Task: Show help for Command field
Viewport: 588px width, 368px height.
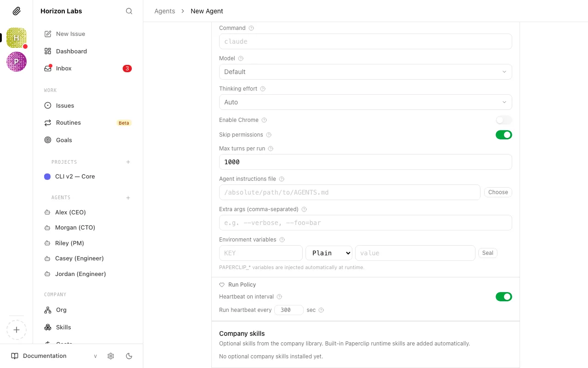Action: coord(251,28)
